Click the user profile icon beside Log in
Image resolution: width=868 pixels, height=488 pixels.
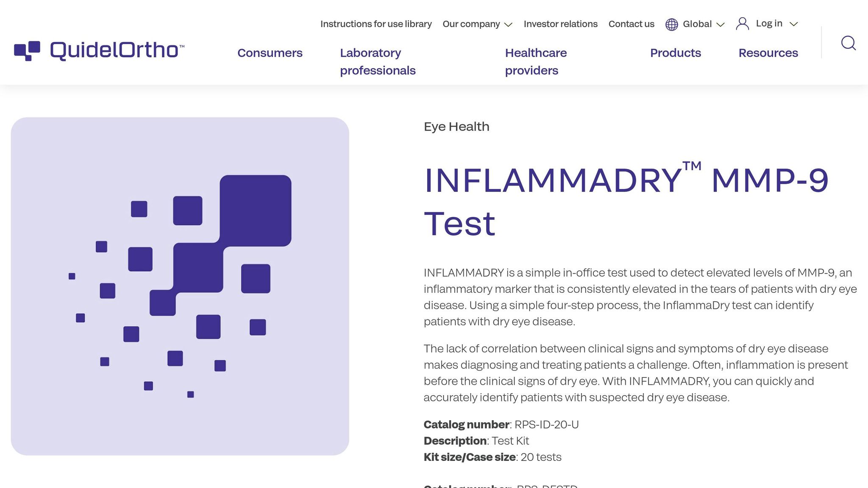743,24
